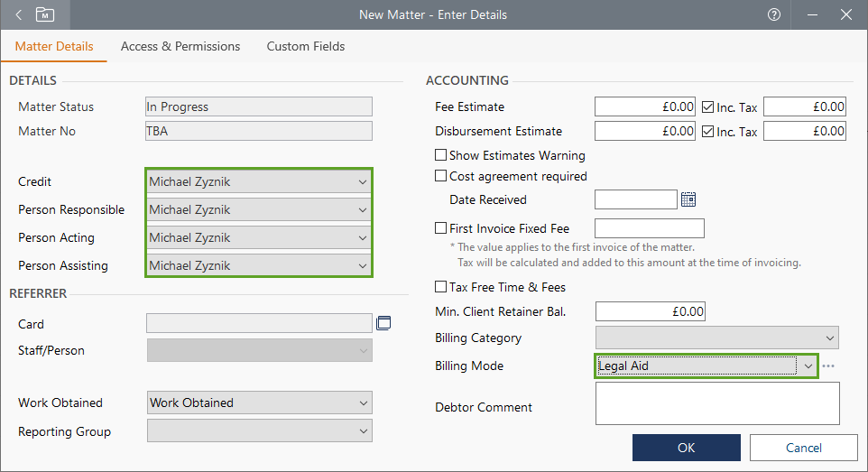Open the Custom Fields tab
This screenshot has height=472, width=868.
(x=306, y=46)
